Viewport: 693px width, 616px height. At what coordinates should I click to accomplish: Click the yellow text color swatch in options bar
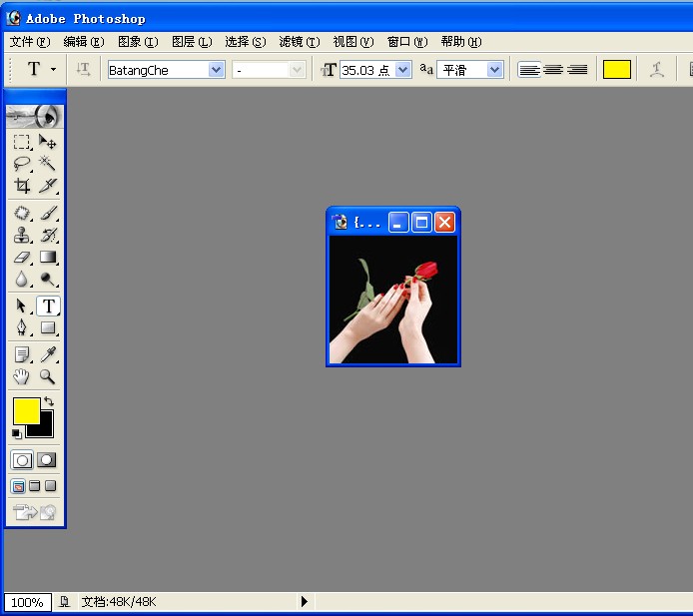pyautogui.click(x=617, y=70)
